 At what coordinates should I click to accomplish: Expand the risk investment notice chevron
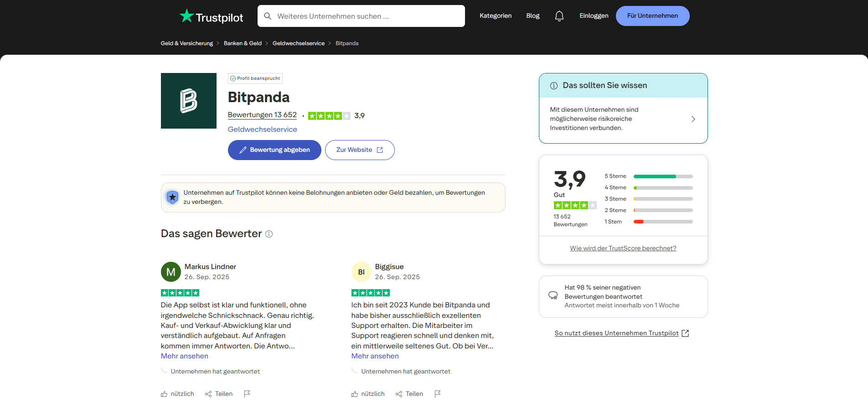click(693, 119)
